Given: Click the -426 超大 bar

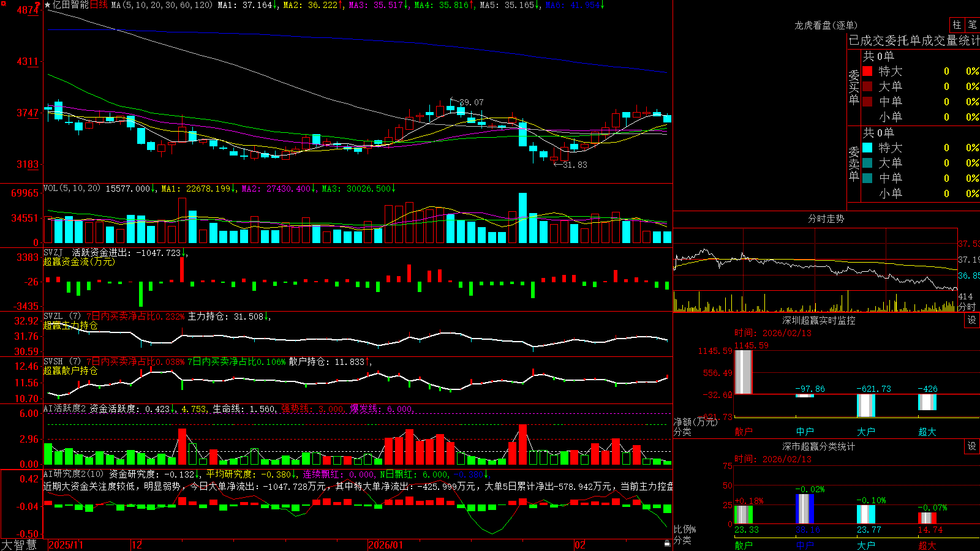Looking at the screenshot, I should pos(927,402).
